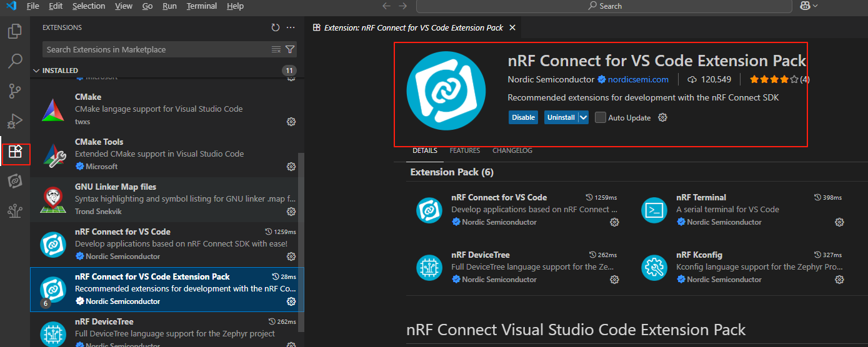Click the Disable button
This screenshot has height=347, width=868.
[524, 117]
